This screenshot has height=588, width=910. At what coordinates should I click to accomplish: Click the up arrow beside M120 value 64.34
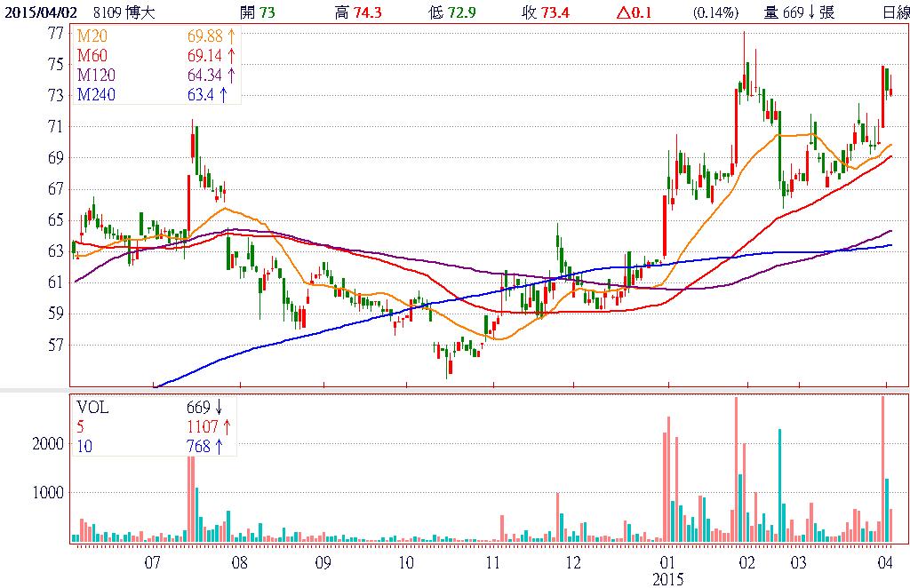(x=230, y=75)
